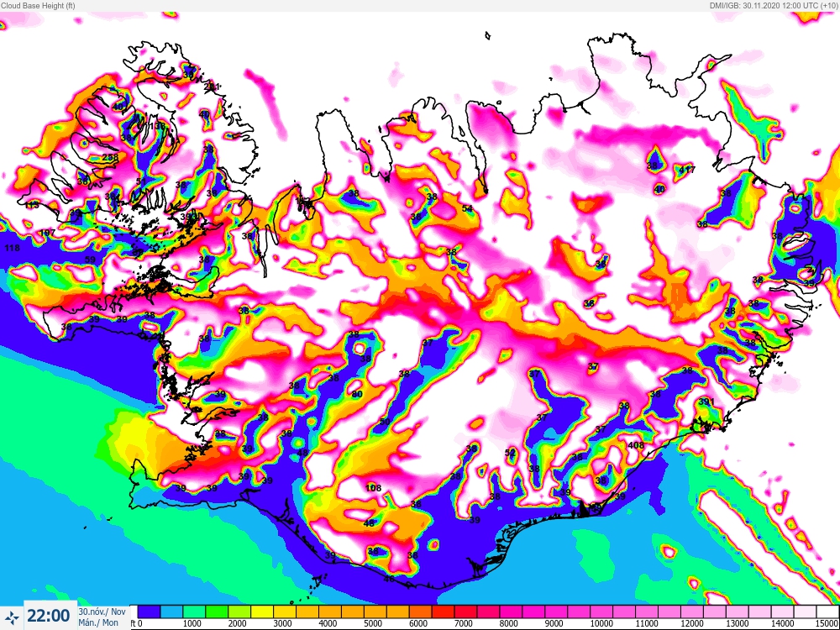Select the pure green legend swatch after 1000
Viewport: 840px width, 630px height.
(x=217, y=612)
